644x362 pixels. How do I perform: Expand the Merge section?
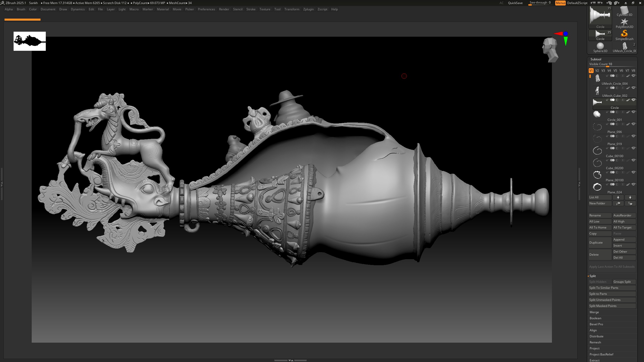point(594,312)
